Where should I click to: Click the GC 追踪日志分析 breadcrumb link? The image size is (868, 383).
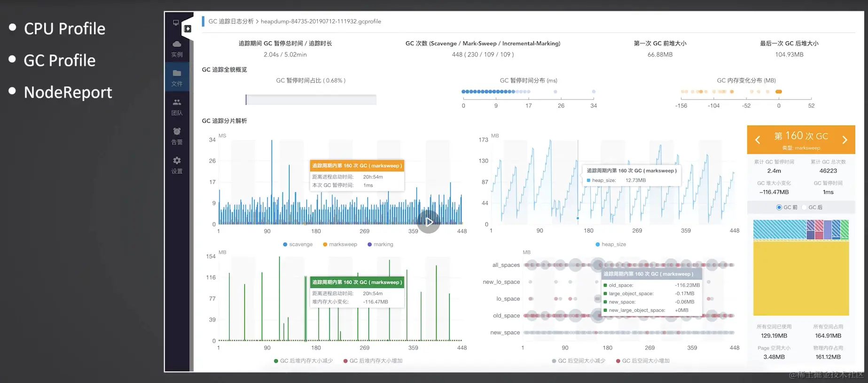231,21
